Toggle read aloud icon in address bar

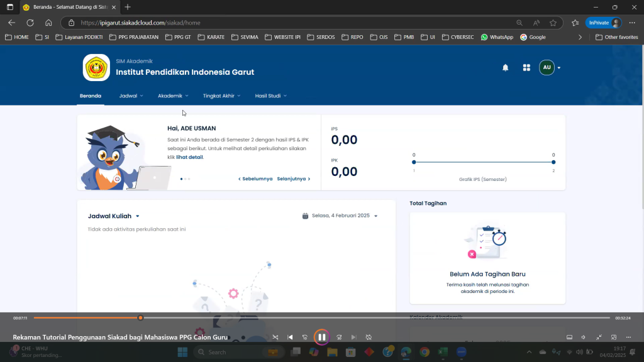point(536,23)
